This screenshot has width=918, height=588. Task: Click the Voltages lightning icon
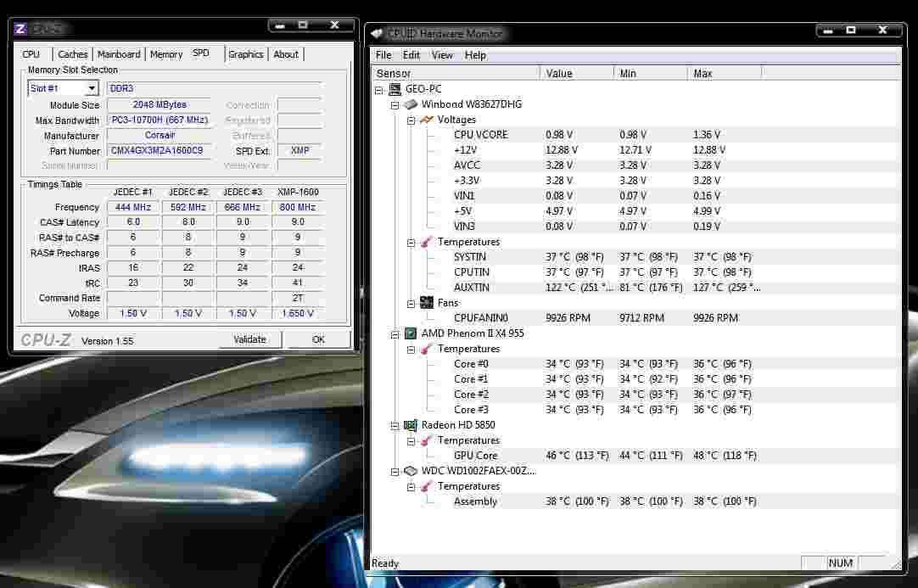point(427,120)
